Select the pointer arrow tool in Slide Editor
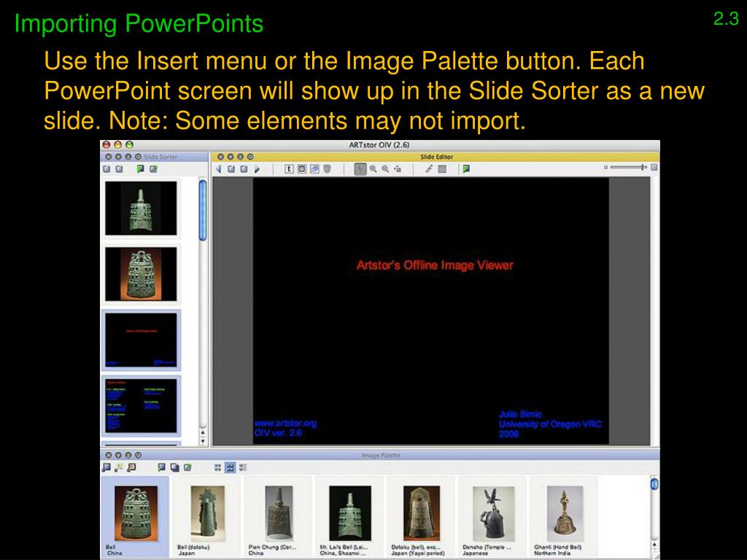Viewport: 747px width, 560px height. coord(360,169)
